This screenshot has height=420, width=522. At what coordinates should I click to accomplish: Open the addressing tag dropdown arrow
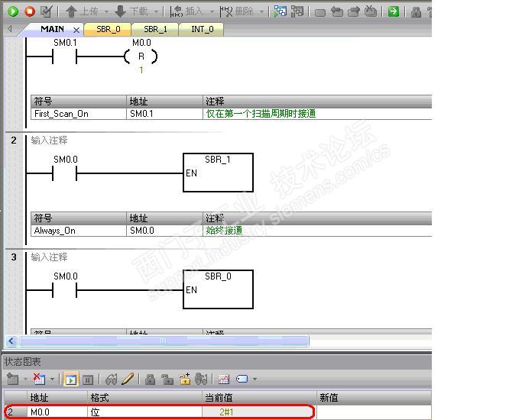pyautogui.click(x=255, y=379)
